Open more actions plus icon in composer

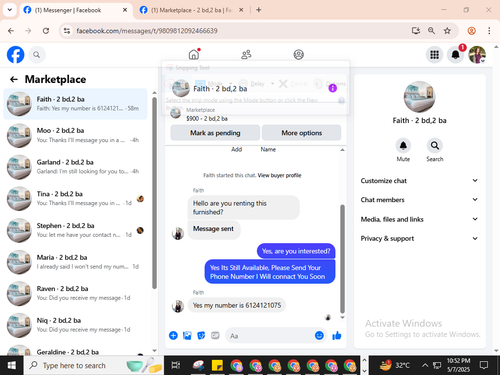[x=173, y=335]
